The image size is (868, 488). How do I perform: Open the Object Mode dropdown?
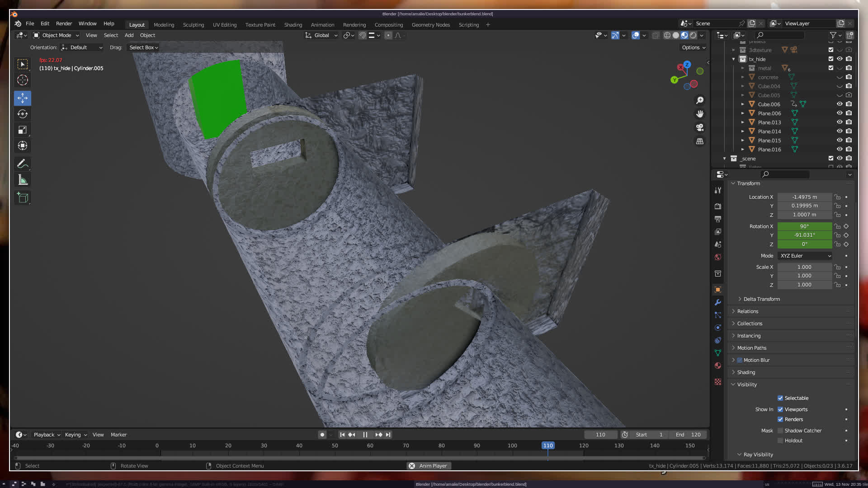(x=56, y=35)
